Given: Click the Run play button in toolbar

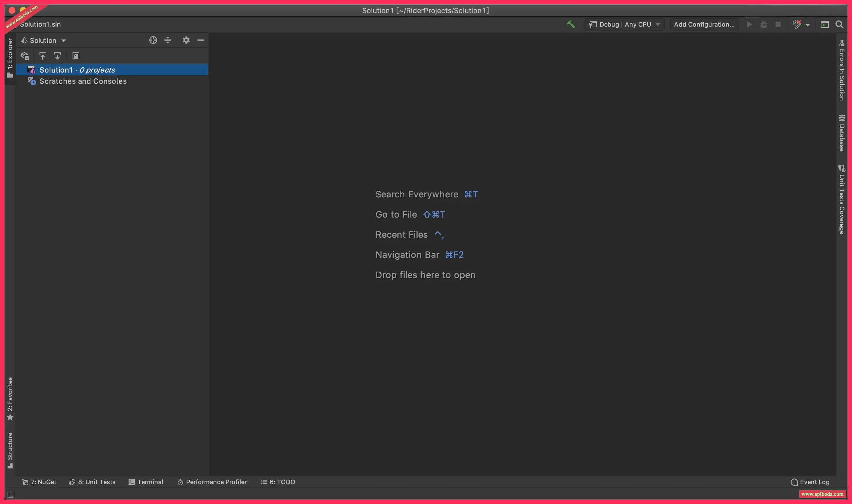Looking at the screenshot, I should [749, 24].
